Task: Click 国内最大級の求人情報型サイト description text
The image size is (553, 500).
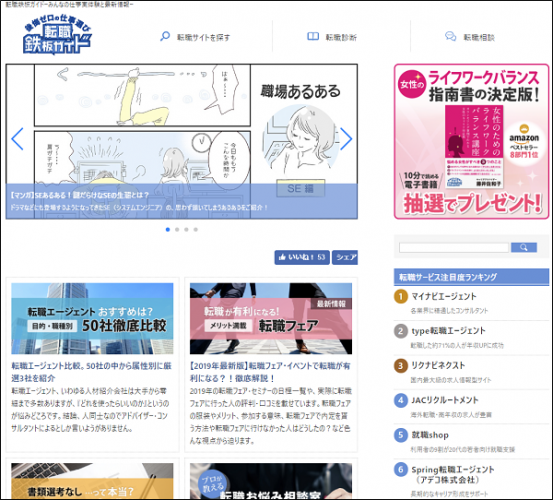Action: coord(451,380)
